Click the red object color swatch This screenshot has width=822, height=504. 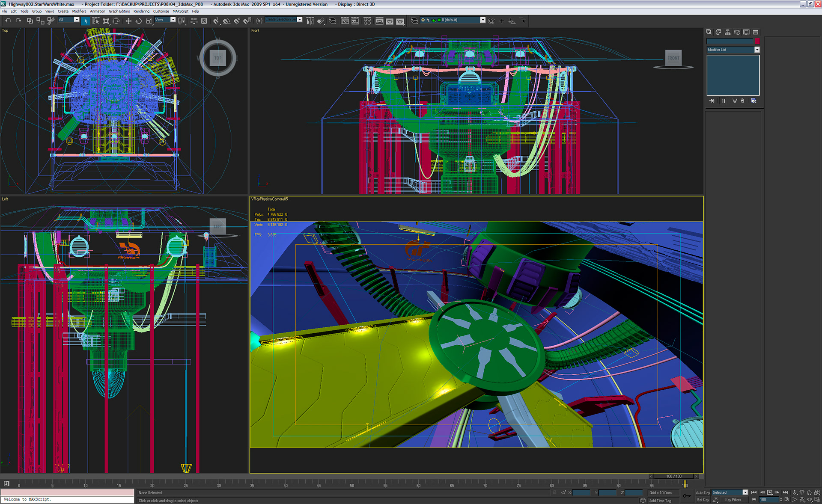point(757,41)
